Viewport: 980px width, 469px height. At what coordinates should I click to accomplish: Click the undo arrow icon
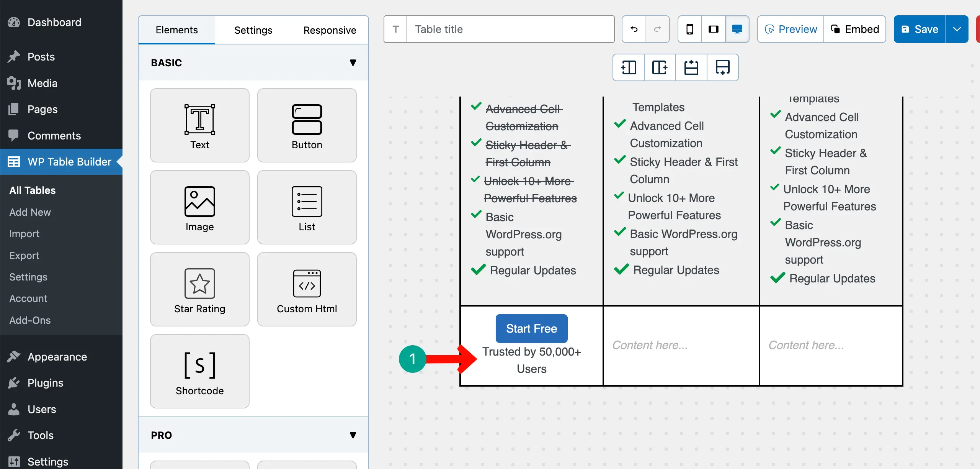point(634,29)
